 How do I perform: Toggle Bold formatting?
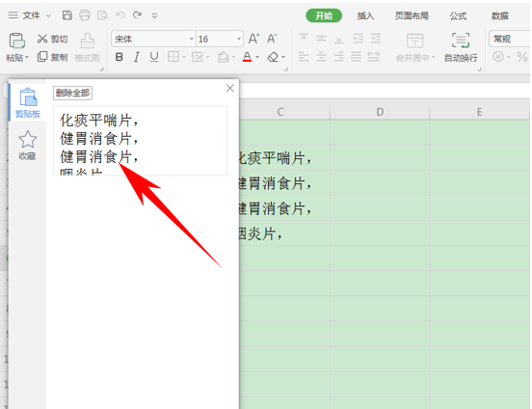pyautogui.click(x=120, y=57)
